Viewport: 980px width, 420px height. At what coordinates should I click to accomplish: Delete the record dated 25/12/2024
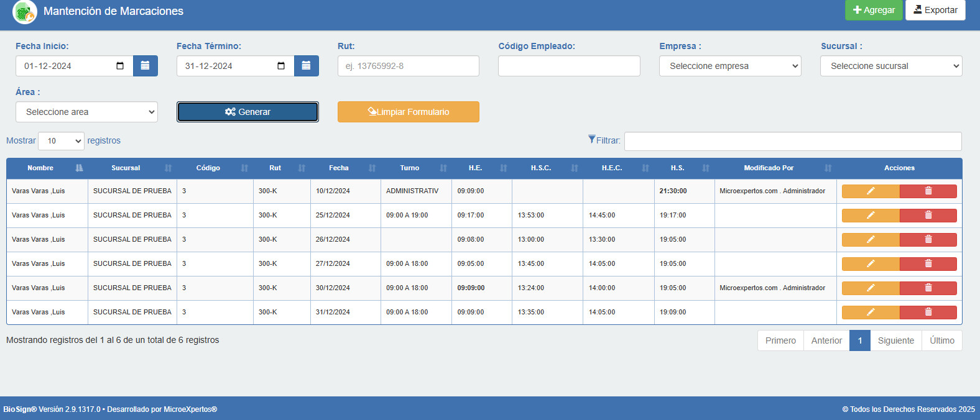pyautogui.click(x=928, y=216)
